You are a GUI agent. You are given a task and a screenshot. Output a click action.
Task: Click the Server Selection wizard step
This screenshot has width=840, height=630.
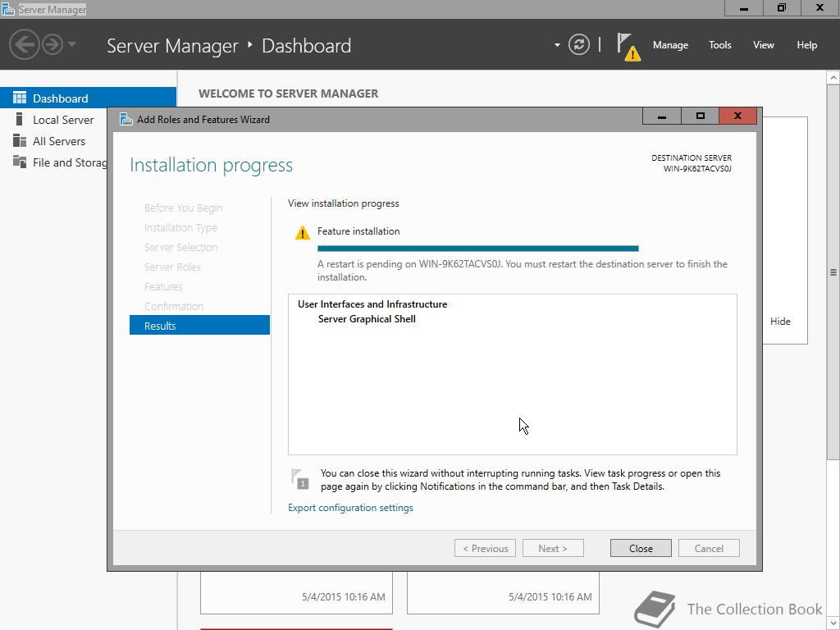(x=180, y=247)
